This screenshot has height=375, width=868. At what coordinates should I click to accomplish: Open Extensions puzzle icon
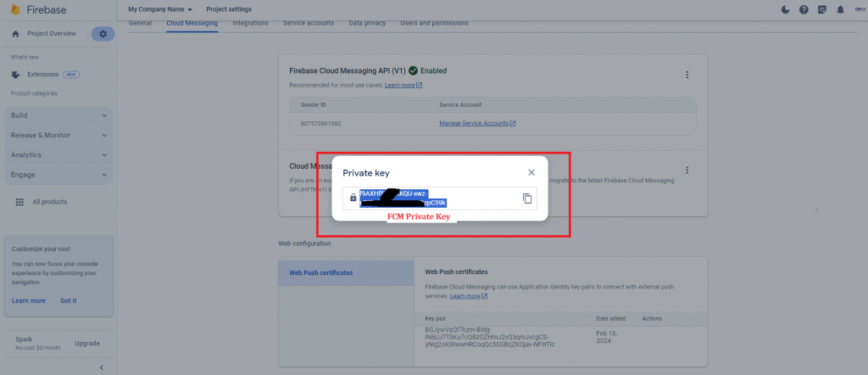click(15, 74)
